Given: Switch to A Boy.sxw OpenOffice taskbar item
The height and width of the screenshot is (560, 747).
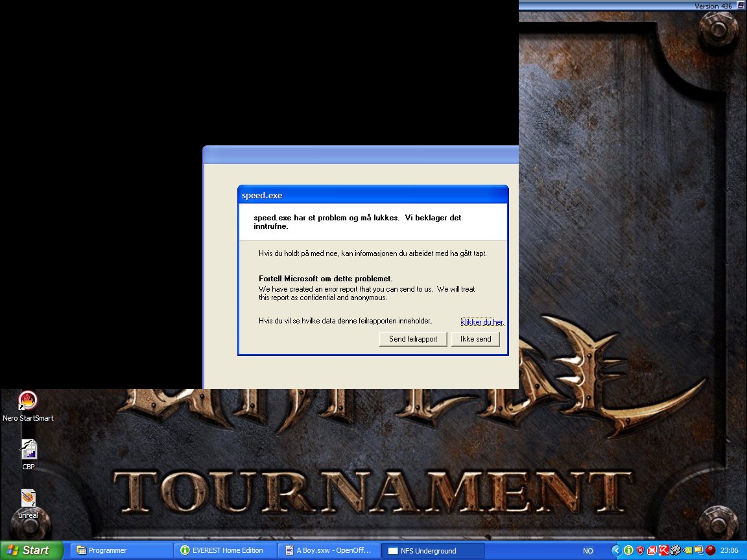Looking at the screenshot, I should pyautogui.click(x=329, y=550).
